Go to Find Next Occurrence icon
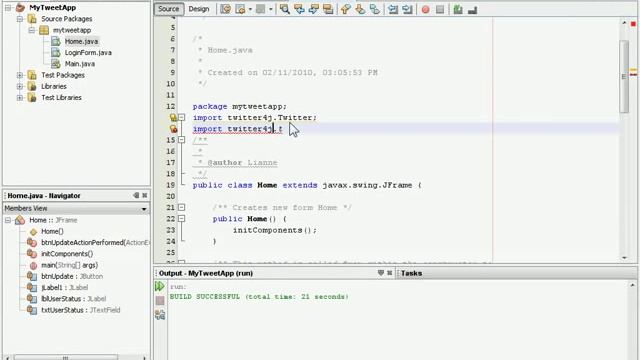 [x=313, y=9]
